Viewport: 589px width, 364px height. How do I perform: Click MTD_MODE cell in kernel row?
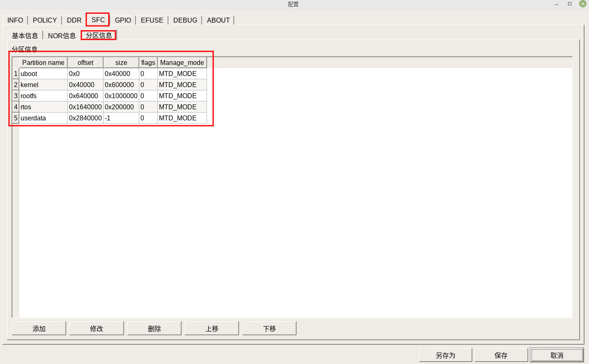pos(182,85)
